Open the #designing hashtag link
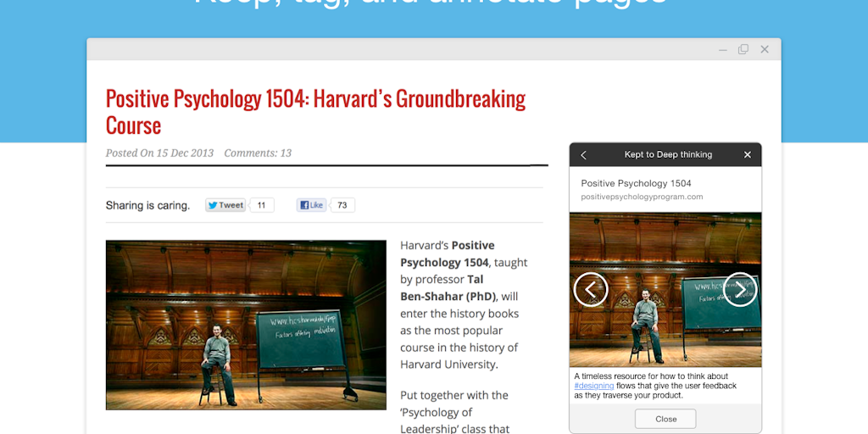 click(x=594, y=386)
